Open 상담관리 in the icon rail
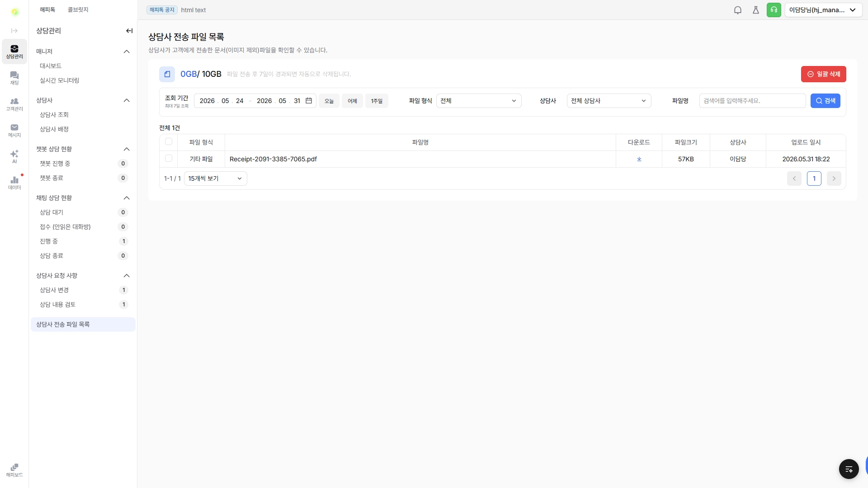 point(14,52)
